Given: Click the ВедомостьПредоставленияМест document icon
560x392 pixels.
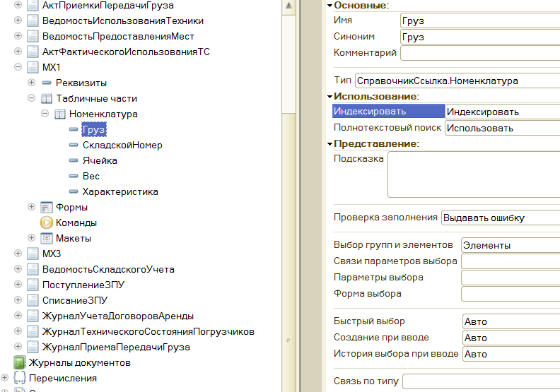Looking at the screenshot, I should click(33, 36).
